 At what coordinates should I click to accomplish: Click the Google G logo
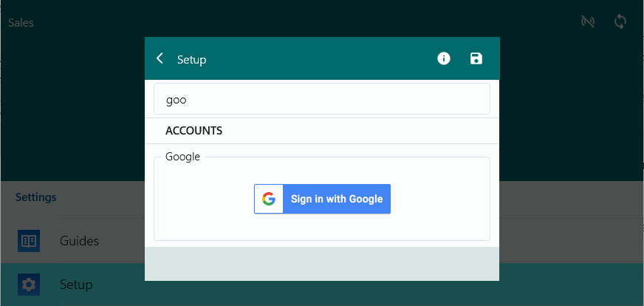point(269,199)
